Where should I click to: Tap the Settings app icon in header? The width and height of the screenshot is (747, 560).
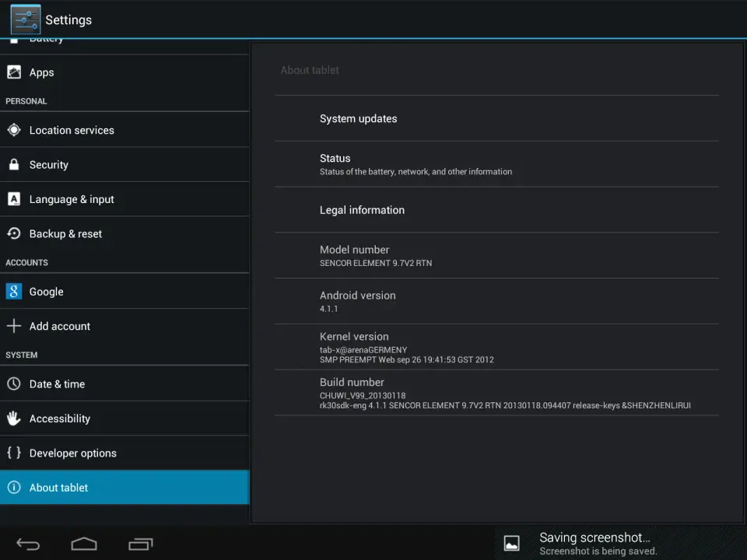(26, 19)
